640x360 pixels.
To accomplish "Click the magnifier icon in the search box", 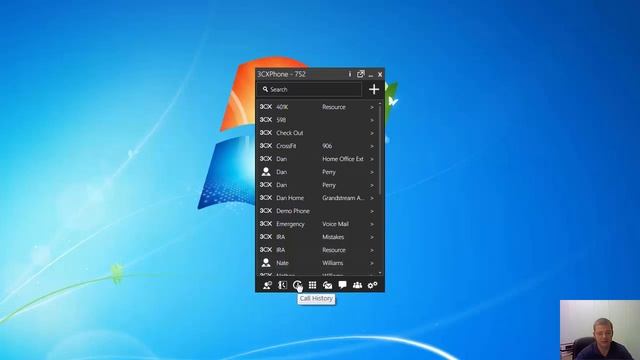I will pyautogui.click(x=265, y=89).
